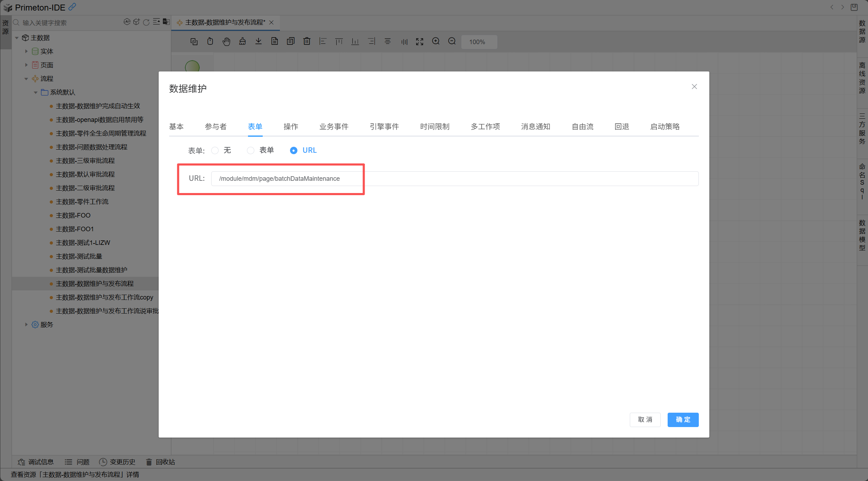Select the 表单 radio option

click(250, 150)
